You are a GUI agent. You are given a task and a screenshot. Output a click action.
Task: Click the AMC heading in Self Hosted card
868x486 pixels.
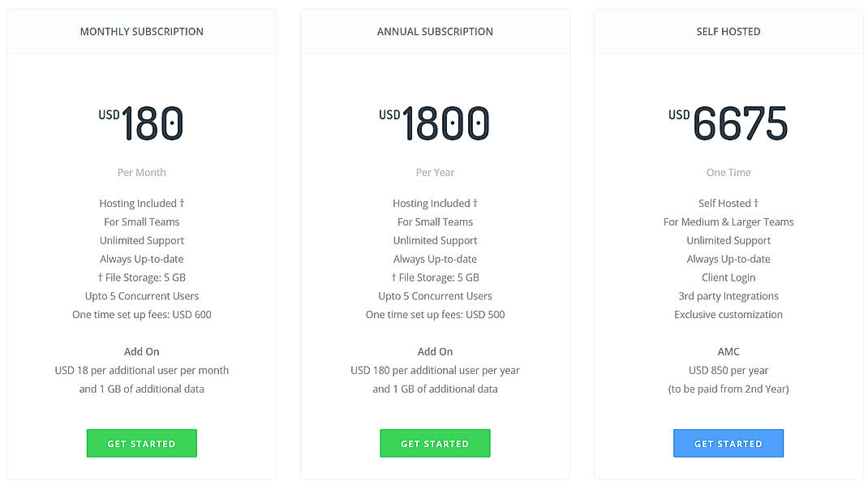pos(728,351)
